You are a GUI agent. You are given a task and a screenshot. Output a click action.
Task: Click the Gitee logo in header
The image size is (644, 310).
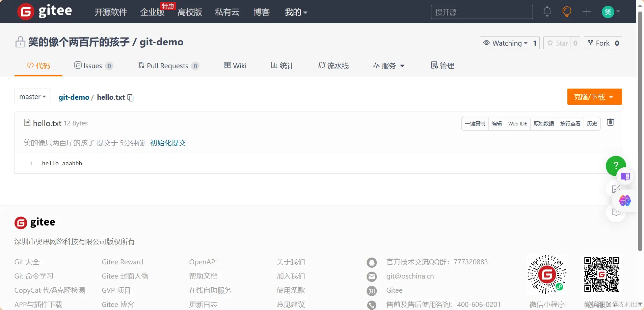45,11
